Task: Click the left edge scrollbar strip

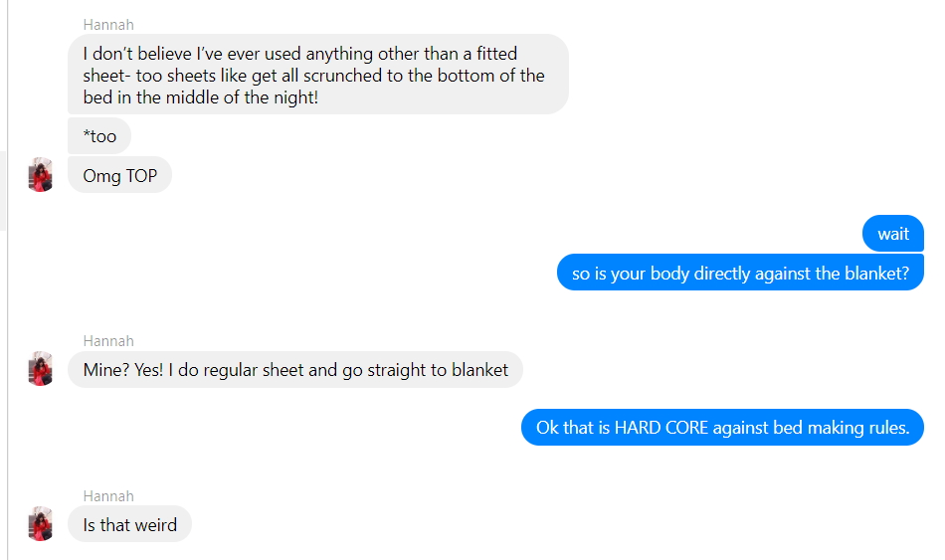Action: [3, 191]
